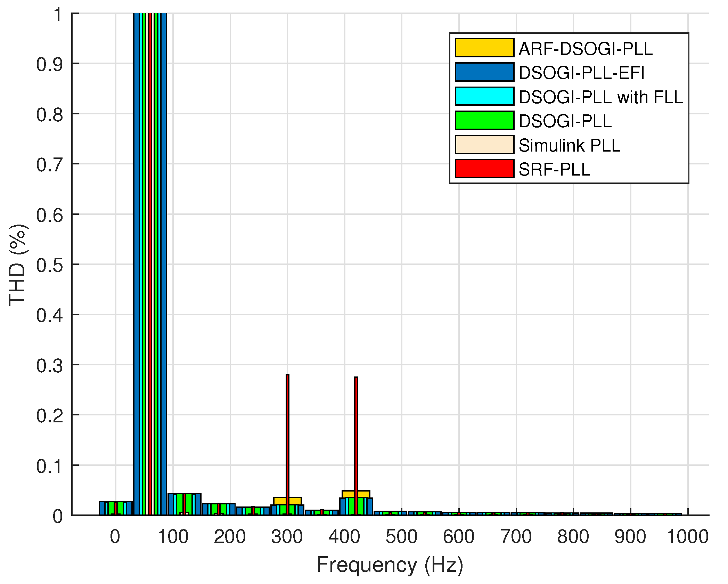Select the SRF-PLL legend text
Screen dimensions: 728x584
(554, 170)
